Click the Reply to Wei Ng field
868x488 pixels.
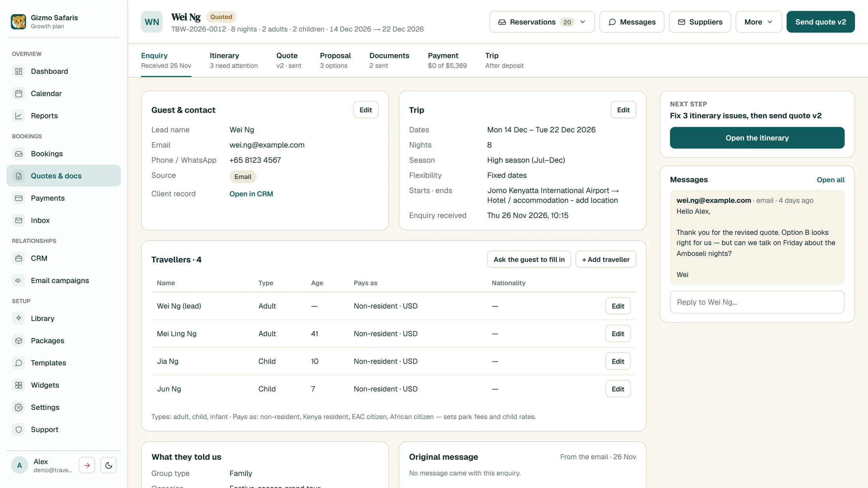tap(757, 302)
